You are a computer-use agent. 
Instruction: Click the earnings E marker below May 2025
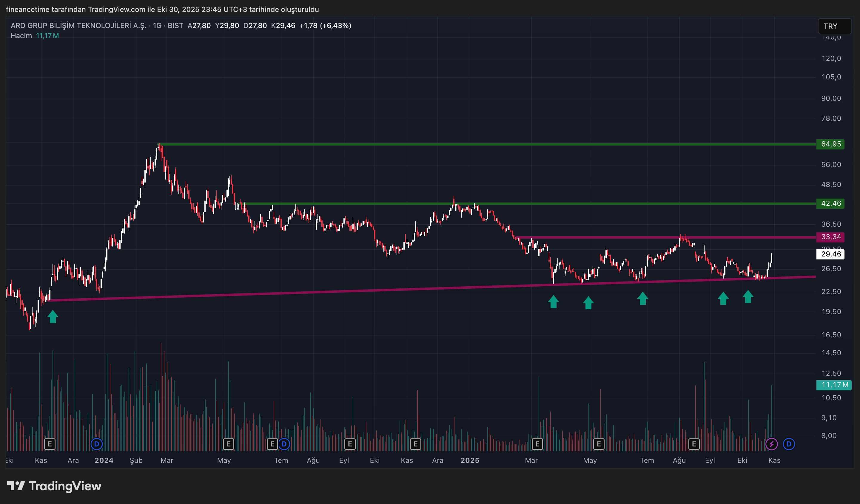click(599, 444)
